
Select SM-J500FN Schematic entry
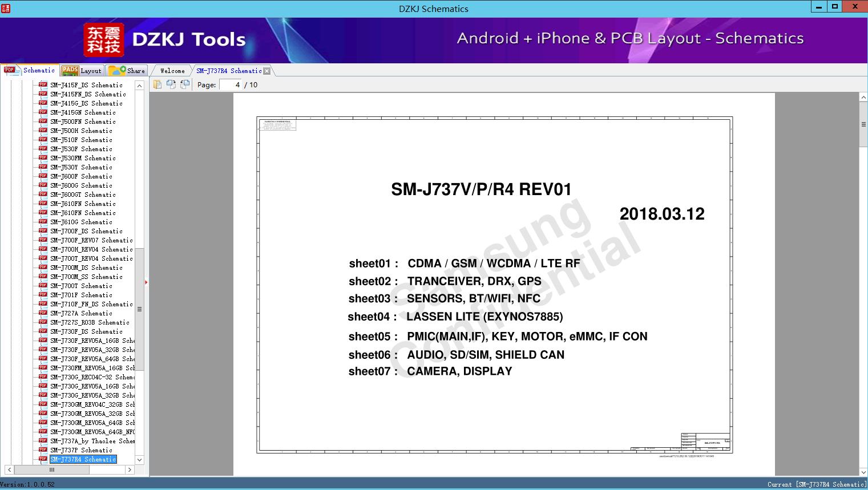click(x=83, y=122)
